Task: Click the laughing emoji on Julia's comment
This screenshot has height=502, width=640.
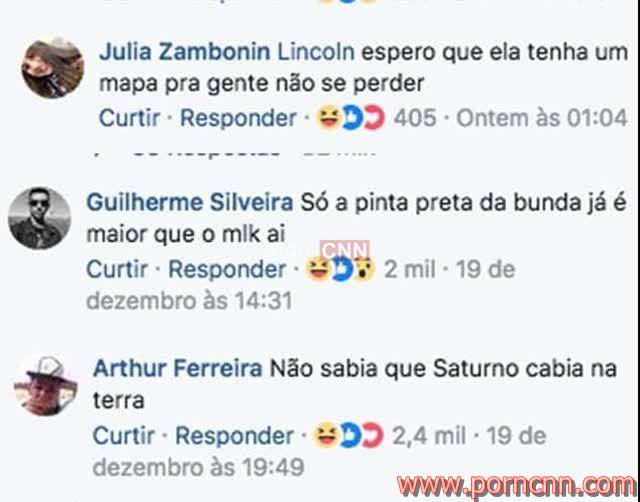Action: tap(329, 118)
